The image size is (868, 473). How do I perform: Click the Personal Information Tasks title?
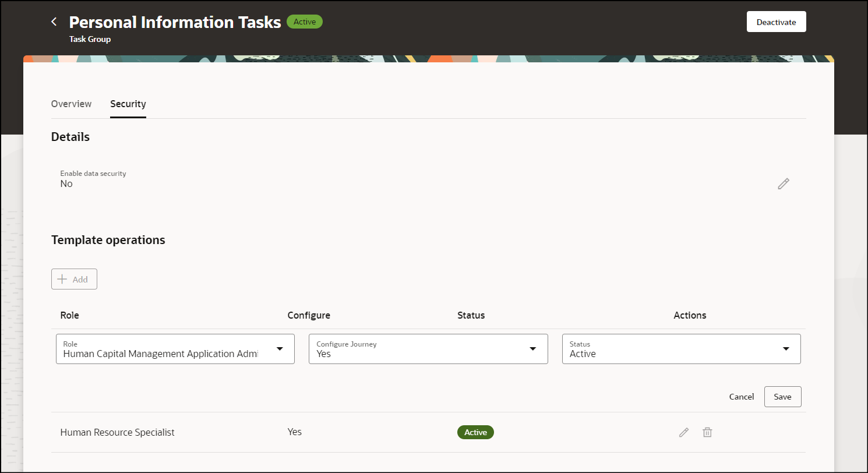pyautogui.click(x=175, y=22)
